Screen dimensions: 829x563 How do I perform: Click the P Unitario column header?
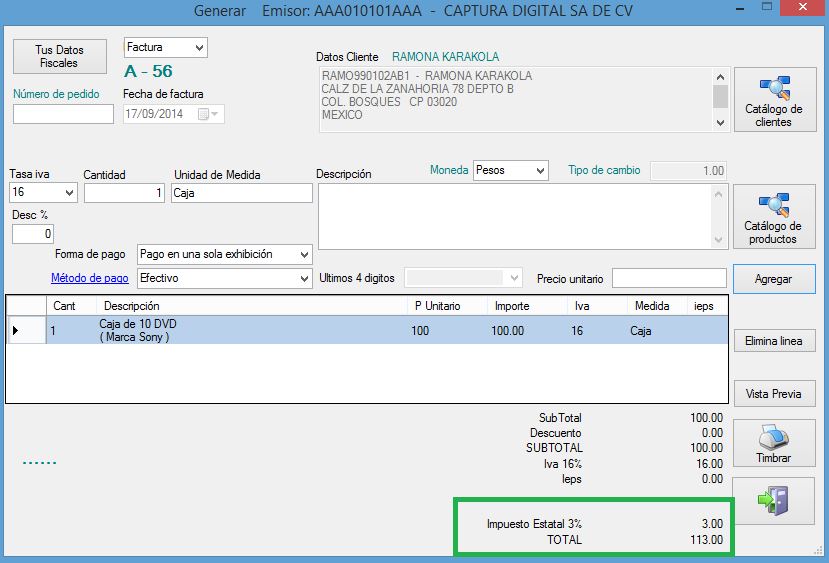tap(447, 306)
